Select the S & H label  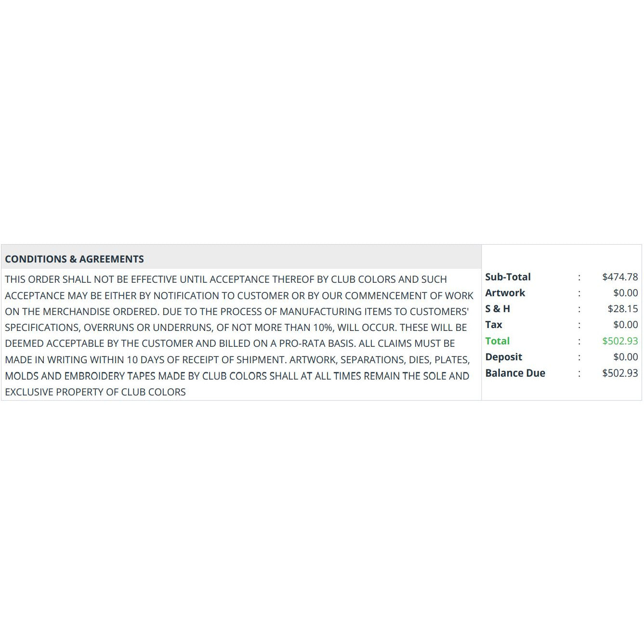pyautogui.click(x=498, y=309)
